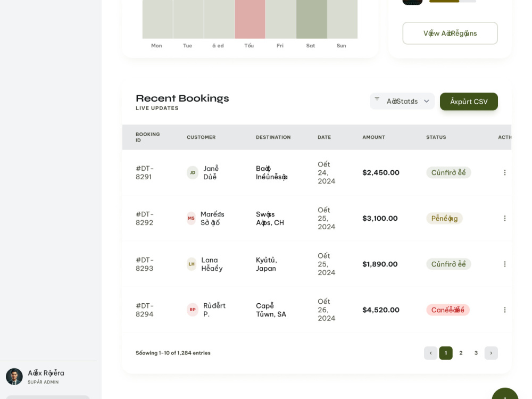Click the status badge on row #DT-8293
The image size is (532, 399).
448,264
